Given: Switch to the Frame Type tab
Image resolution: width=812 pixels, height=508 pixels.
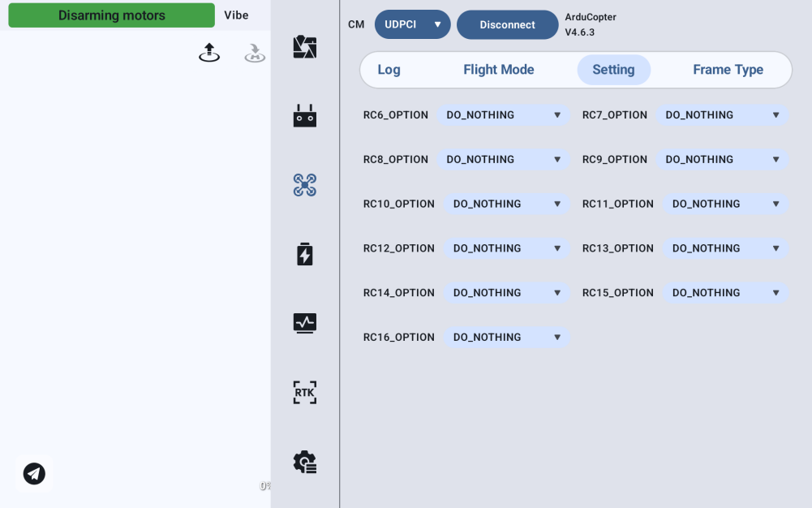Looking at the screenshot, I should coord(728,70).
